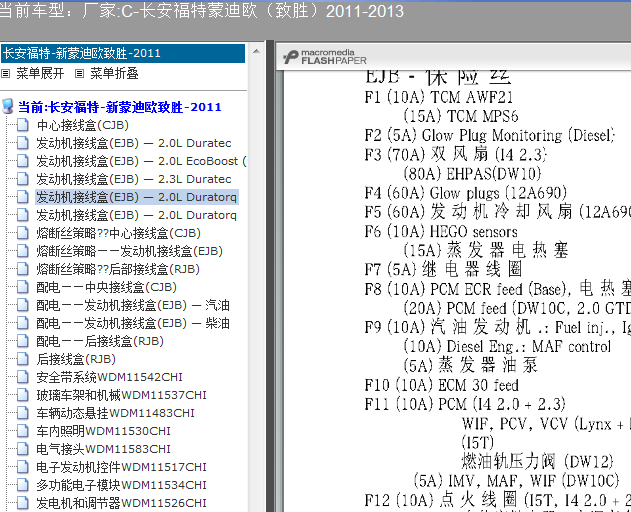Open 后接线盒(RJB) document
This screenshot has width=631, height=512.
(76, 359)
